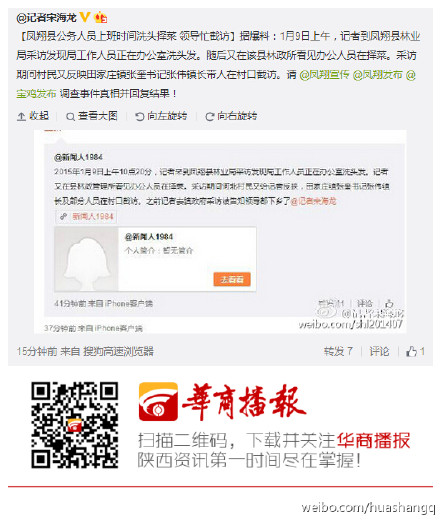Image resolution: width=440 pixels, height=520 pixels.
Task: Click the 评论 comment button below post
Action: [379, 351]
